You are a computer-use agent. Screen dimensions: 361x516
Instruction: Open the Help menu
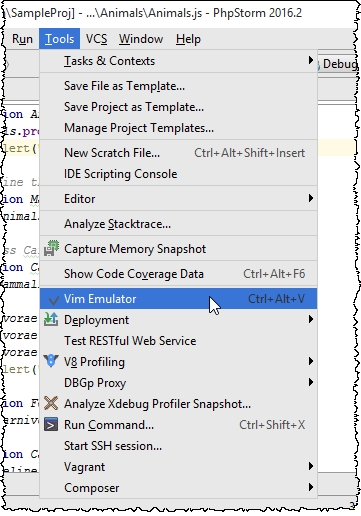click(188, 39)
